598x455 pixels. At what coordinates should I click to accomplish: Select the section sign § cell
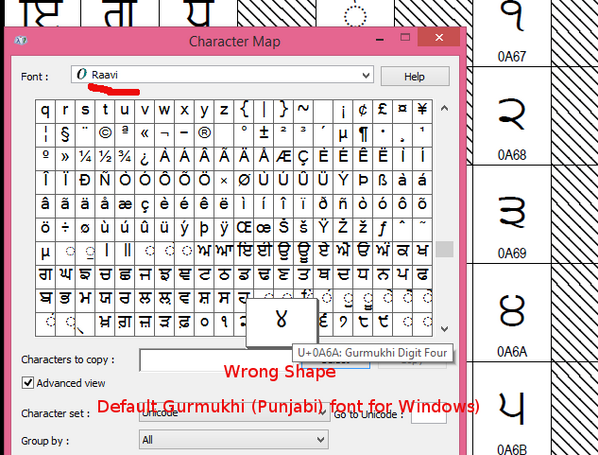point(65,135)
